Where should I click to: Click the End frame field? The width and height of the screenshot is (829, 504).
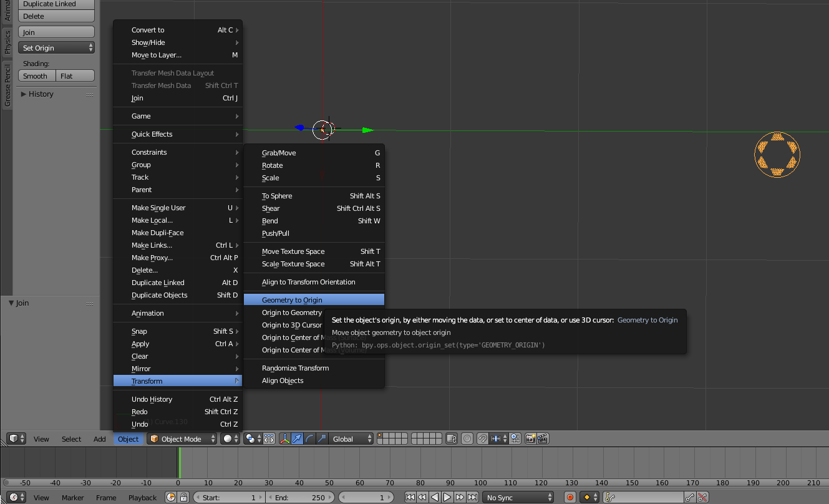click(300, 497)
